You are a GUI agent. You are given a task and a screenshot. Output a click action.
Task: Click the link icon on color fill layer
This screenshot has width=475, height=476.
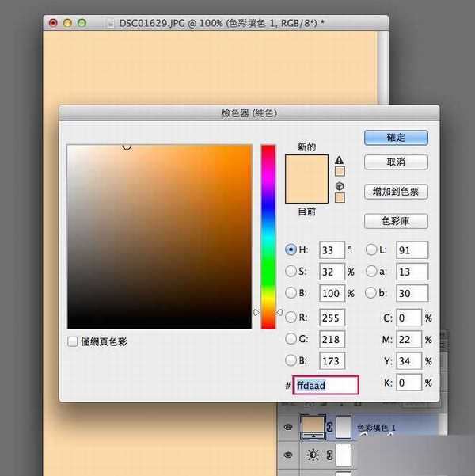click(329, 428)
